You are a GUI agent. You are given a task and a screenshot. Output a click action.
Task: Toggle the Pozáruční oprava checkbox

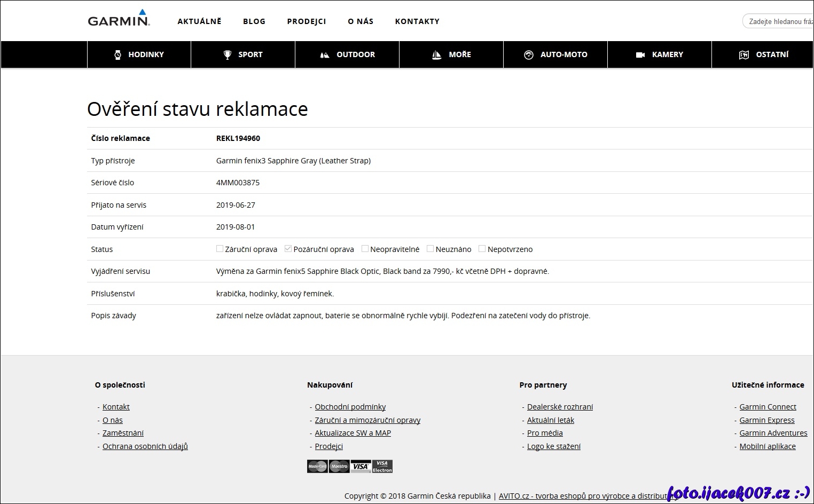pyautogui.click(x=288, y=249)
